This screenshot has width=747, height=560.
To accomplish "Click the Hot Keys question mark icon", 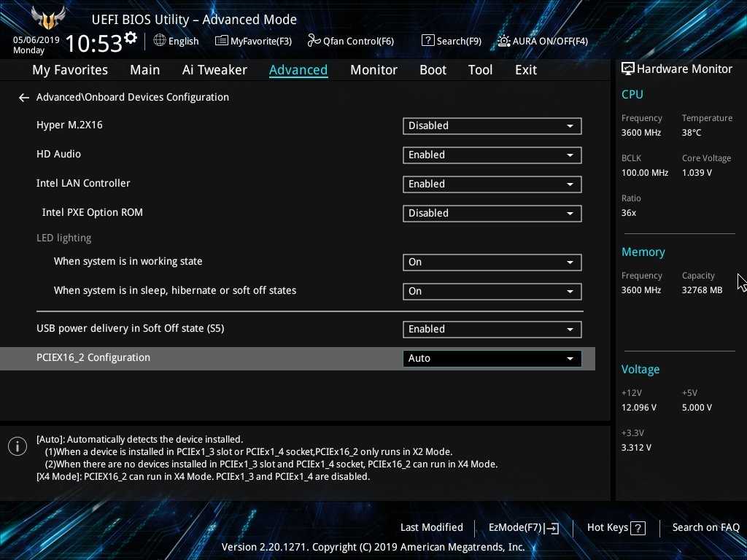I will coord(638,528).
